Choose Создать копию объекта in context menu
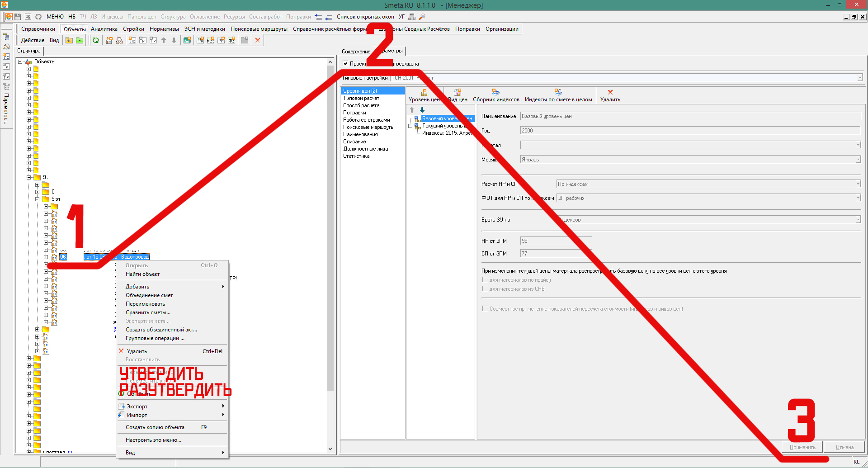Viewport: 868px width, 468px height. (x=172, y=427)
